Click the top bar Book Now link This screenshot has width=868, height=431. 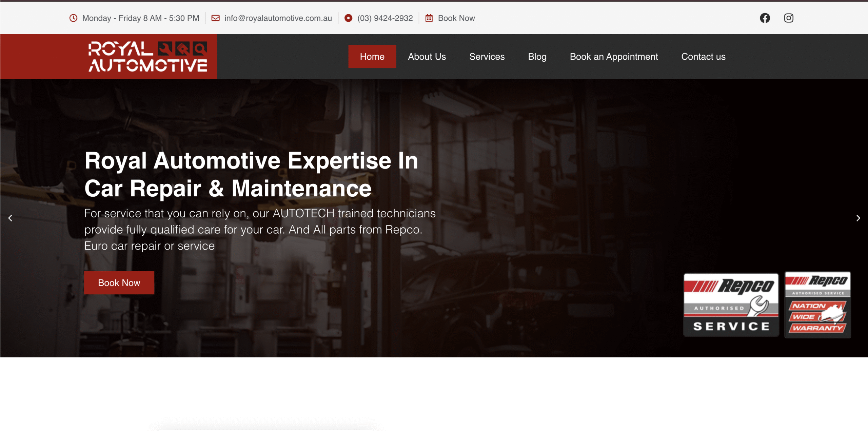[x=456, y=18]
